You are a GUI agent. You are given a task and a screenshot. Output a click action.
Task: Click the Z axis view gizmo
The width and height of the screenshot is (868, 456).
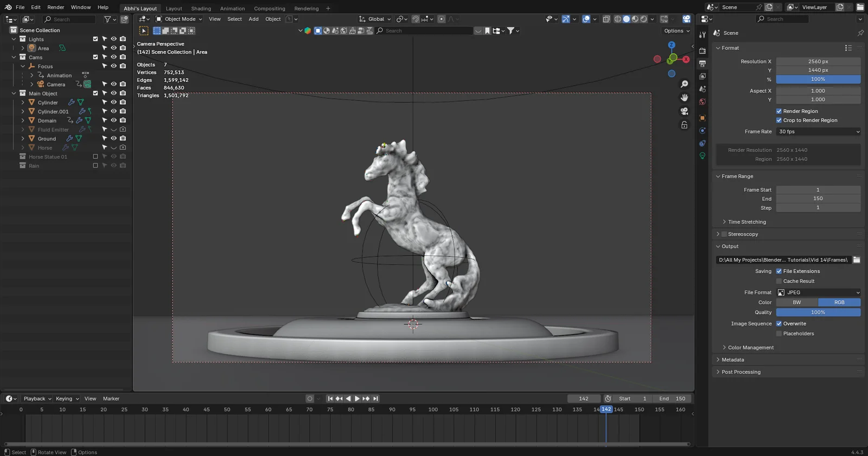tap(672, 45)
